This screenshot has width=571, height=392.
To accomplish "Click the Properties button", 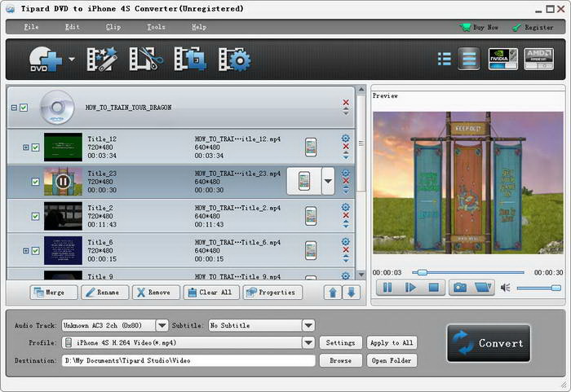I will [272, 293].
